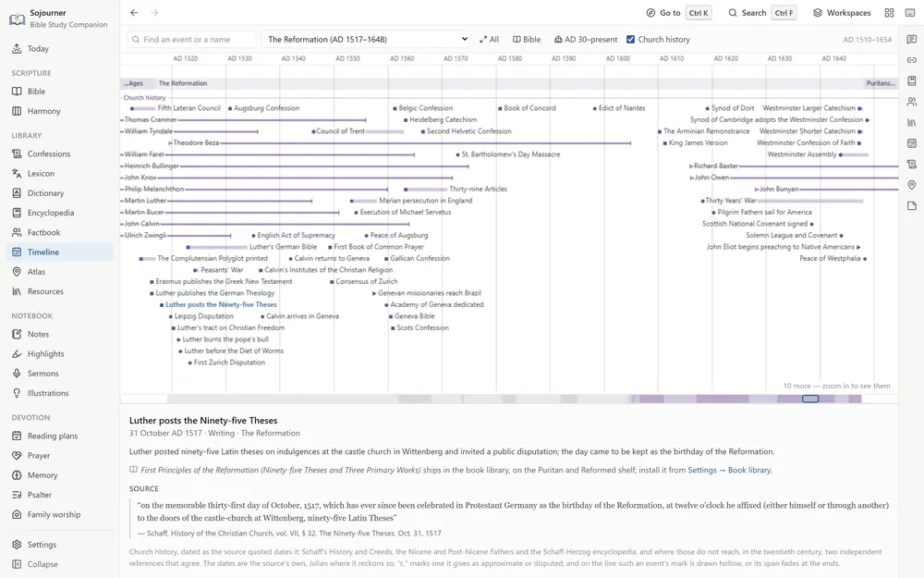Viewport: 924px width, 578px height.
Task: Toggle the panel icon at the top-right corner
Action: (x=910, y=12)
